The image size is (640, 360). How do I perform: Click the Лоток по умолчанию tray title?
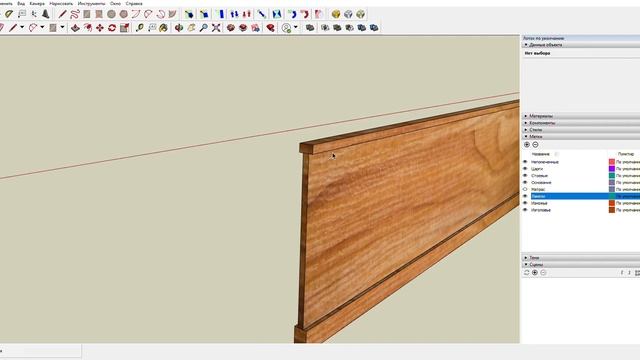point(544,38)
